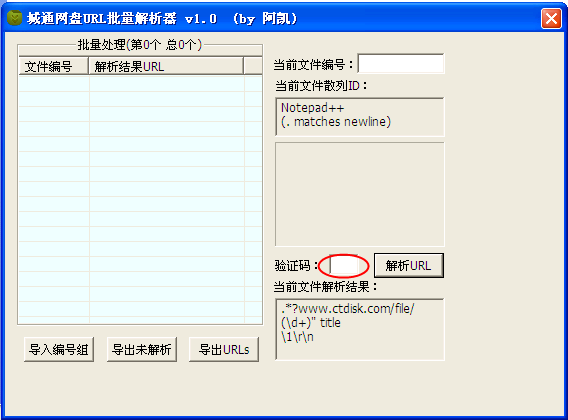Click the 文件编号 column header

pos(54,66)
